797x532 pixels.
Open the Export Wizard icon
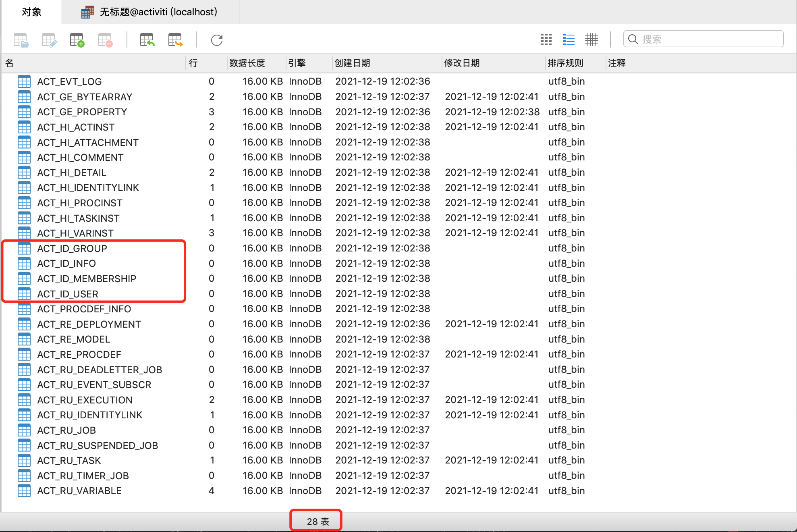(175, 40)
